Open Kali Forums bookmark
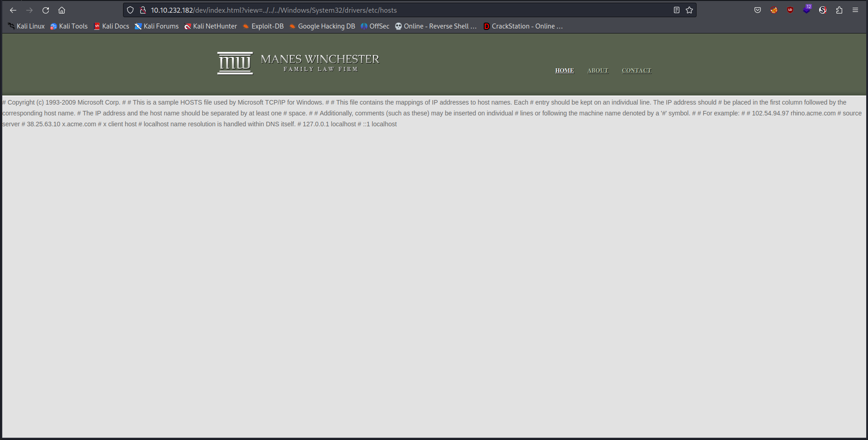The image size is (868, 440). pos(157,26)
